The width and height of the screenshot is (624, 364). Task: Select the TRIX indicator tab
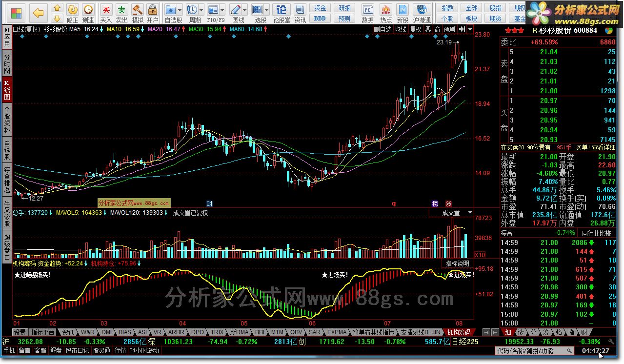click(217, 332)
